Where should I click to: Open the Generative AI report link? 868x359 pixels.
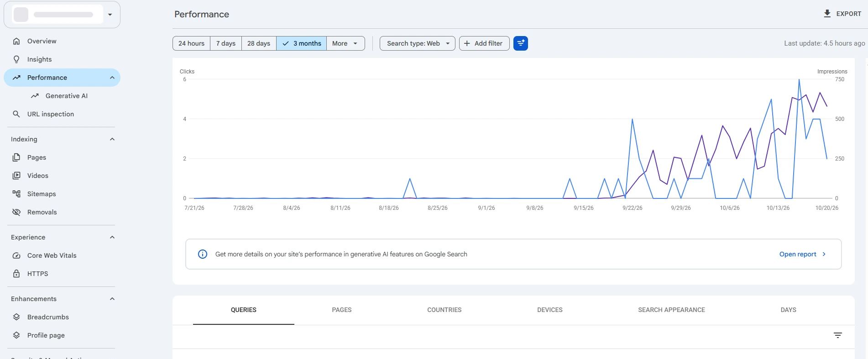click(67, 96)
